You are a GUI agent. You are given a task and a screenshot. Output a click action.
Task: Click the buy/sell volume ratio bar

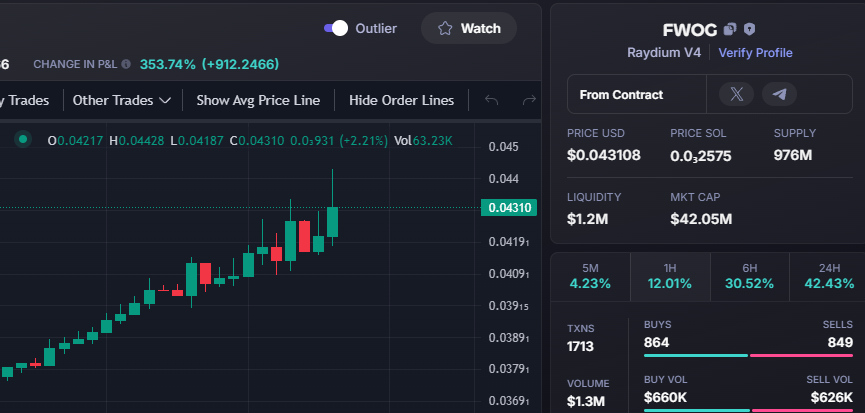(x=749, y=410)
